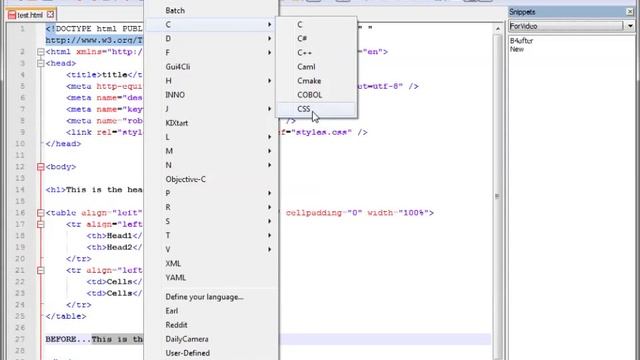
Task: Select the New snippet
Action: (517, 49)
